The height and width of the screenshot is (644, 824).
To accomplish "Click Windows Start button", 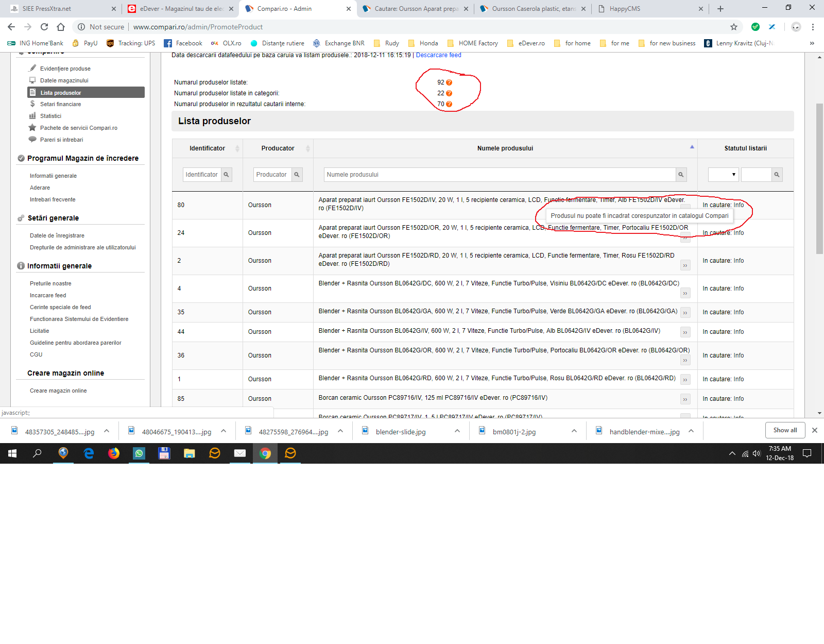I will [12, 453].
